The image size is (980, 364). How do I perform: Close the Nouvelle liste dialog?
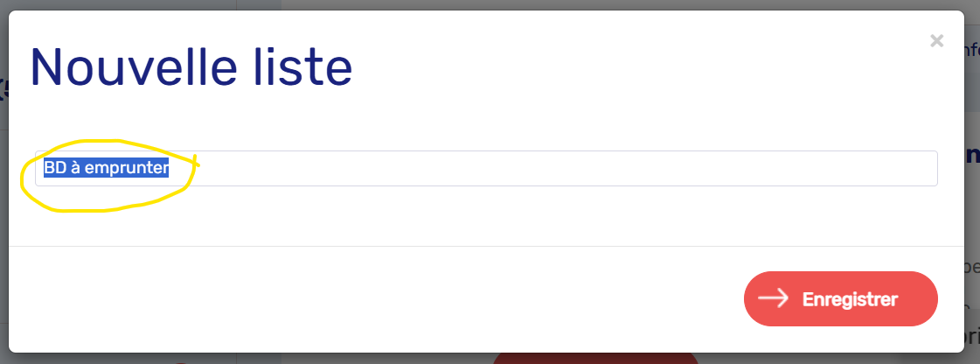[936, 40]
